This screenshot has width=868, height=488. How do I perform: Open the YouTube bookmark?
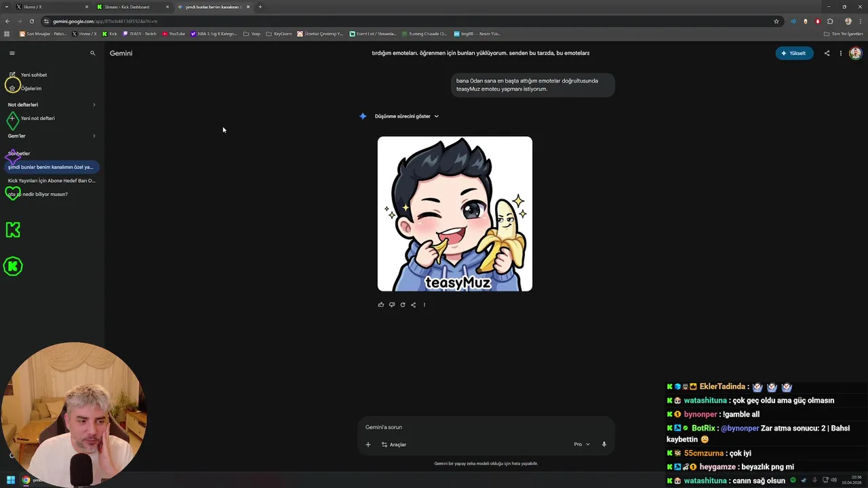pyautogui.click(x=174, y=33)
